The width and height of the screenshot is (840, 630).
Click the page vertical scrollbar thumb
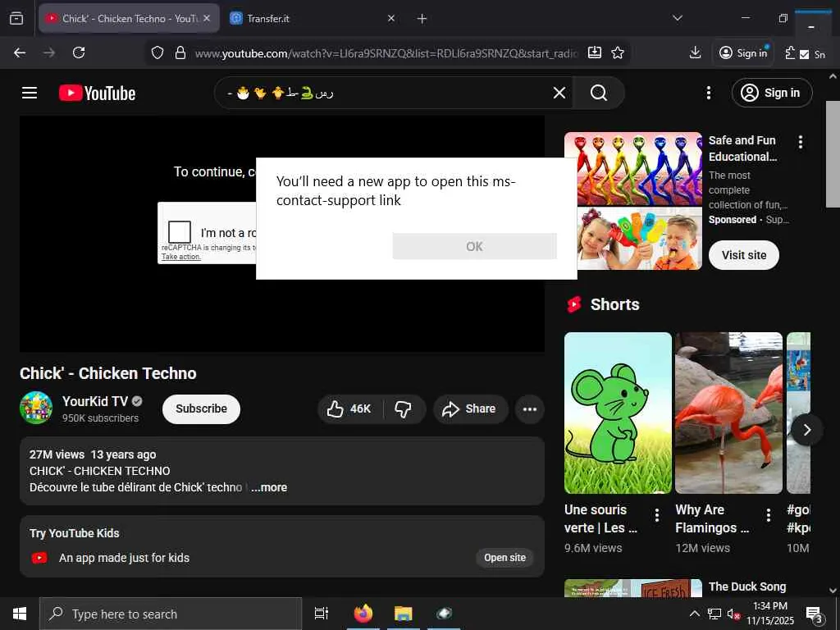tap(832, 153)
